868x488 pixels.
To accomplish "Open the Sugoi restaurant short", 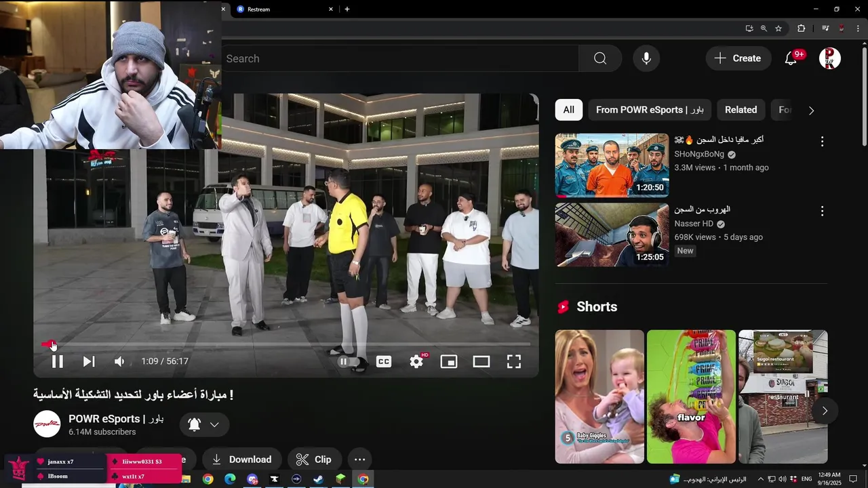I will [783, 396].
